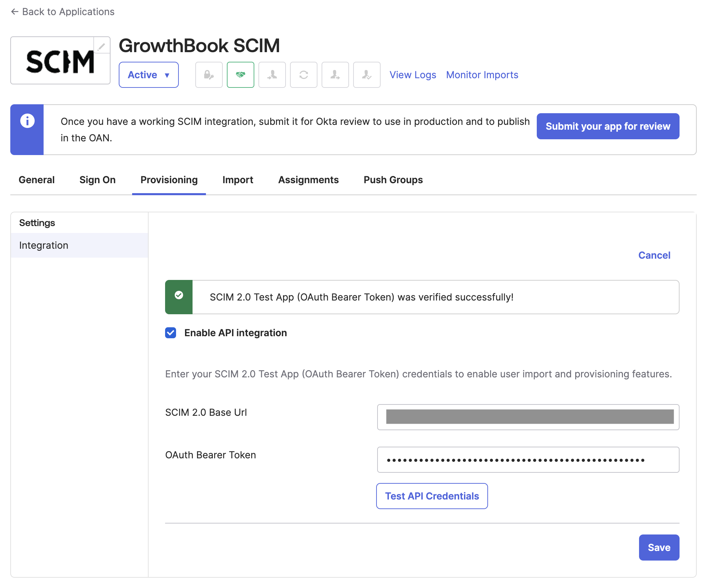Open the Push Groups tab

point(393,180)
